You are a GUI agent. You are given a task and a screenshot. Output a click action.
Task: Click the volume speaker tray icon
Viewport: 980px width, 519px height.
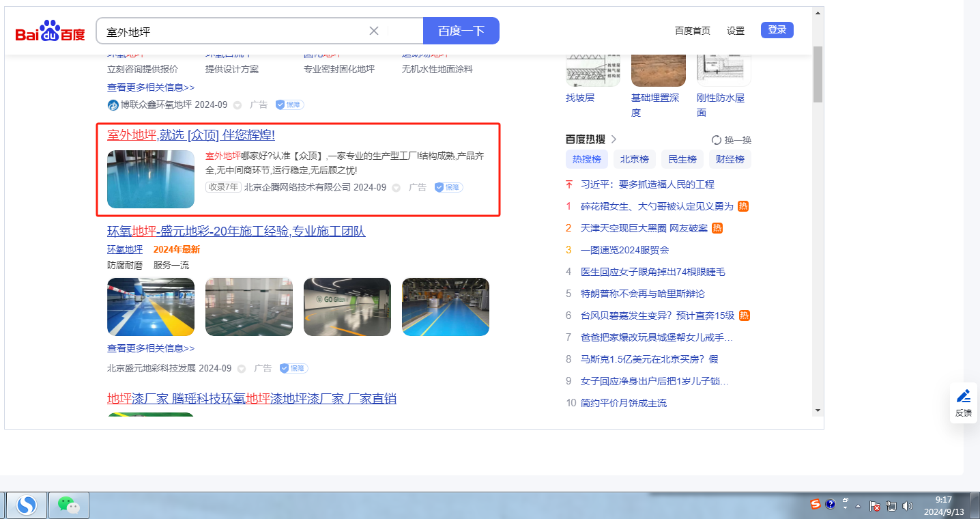point(908,506)
